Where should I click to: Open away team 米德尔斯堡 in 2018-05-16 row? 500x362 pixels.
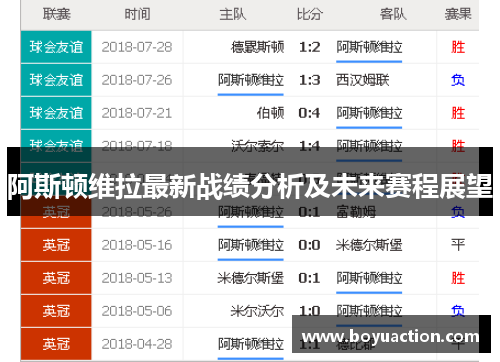click(369, 245)
